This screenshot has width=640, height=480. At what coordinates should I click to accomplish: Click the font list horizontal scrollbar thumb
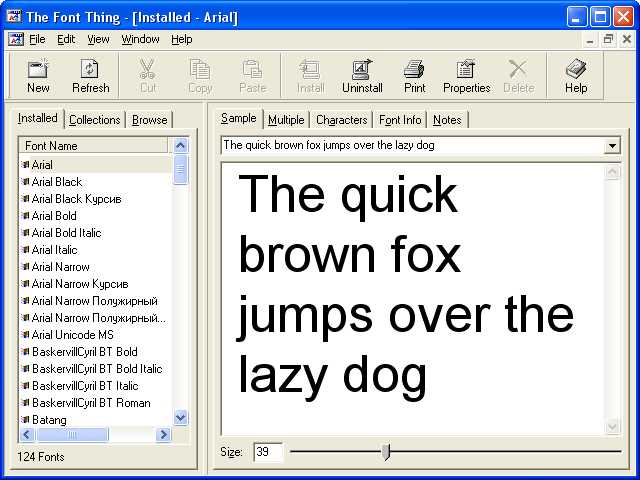click(72, 434)
